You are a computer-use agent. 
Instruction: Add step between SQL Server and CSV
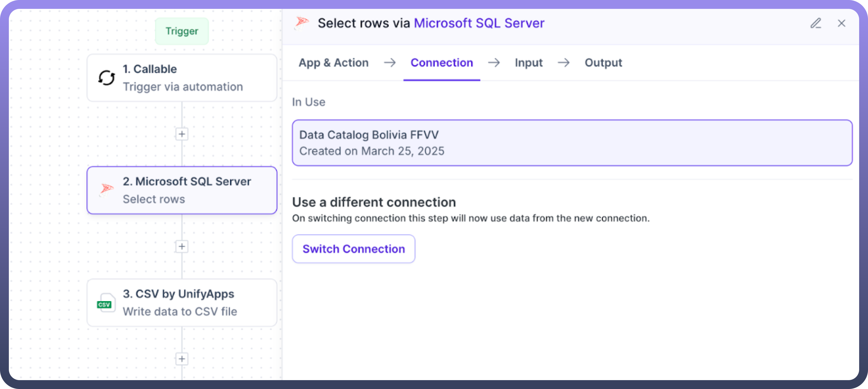182,246
